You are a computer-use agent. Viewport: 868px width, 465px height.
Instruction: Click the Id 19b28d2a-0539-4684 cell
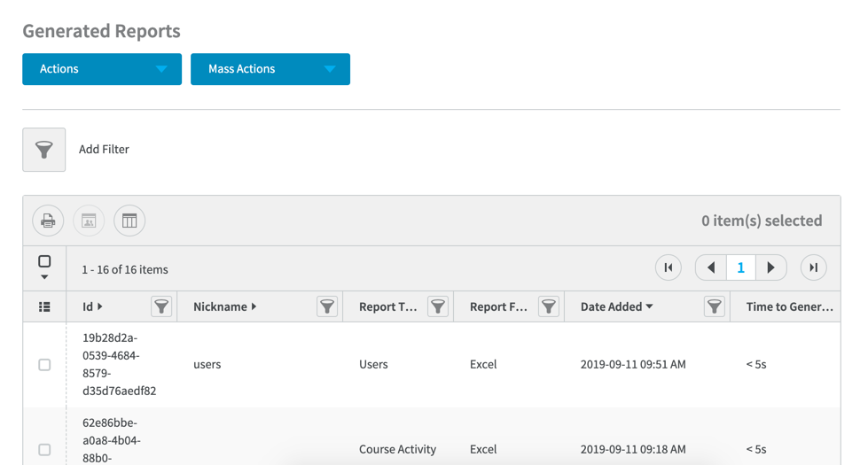click(x=120, y=364)
